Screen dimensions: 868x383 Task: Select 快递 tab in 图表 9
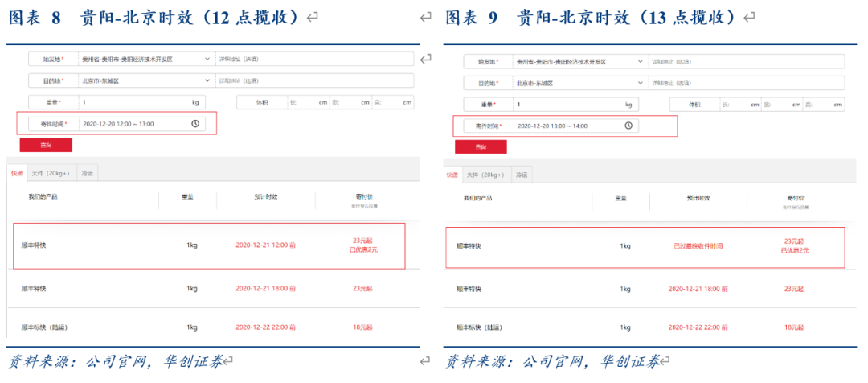coord(452,175)
